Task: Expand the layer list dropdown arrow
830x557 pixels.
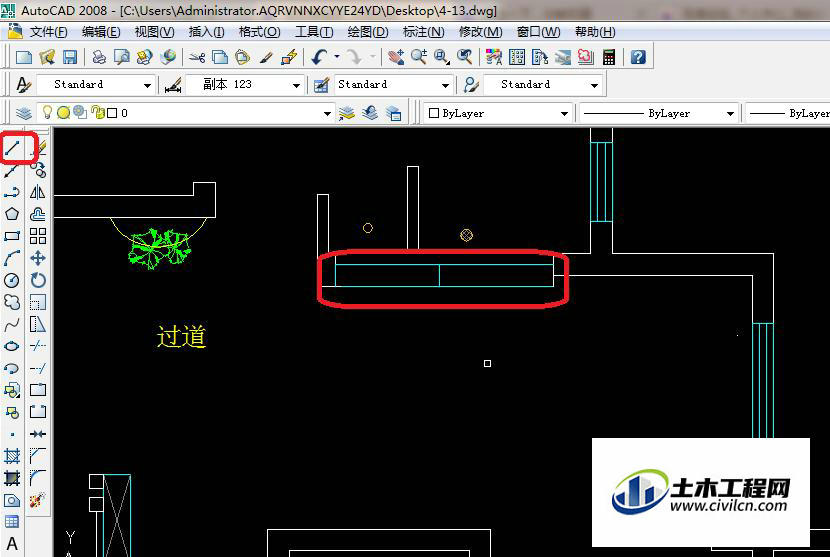Action: 327,113
